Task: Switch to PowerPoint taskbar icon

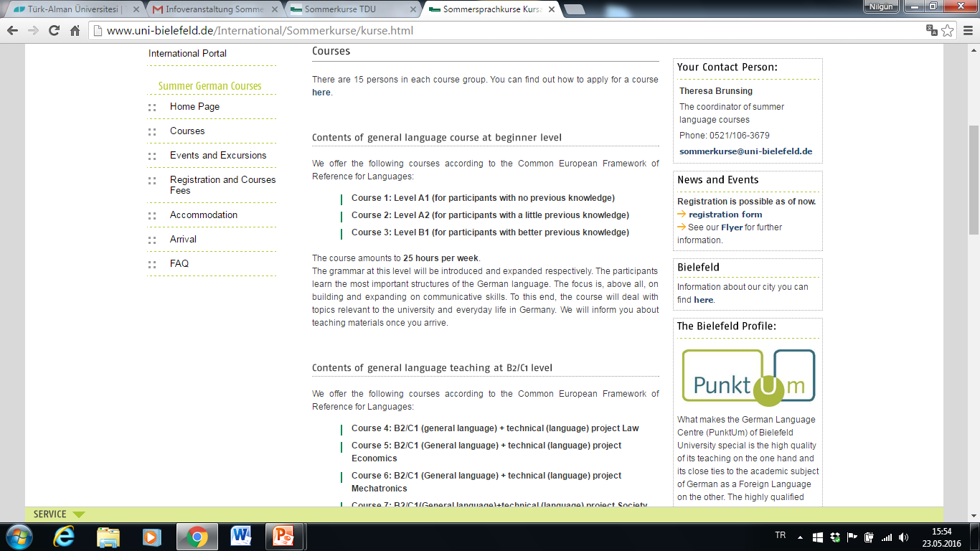Action: 286,536
